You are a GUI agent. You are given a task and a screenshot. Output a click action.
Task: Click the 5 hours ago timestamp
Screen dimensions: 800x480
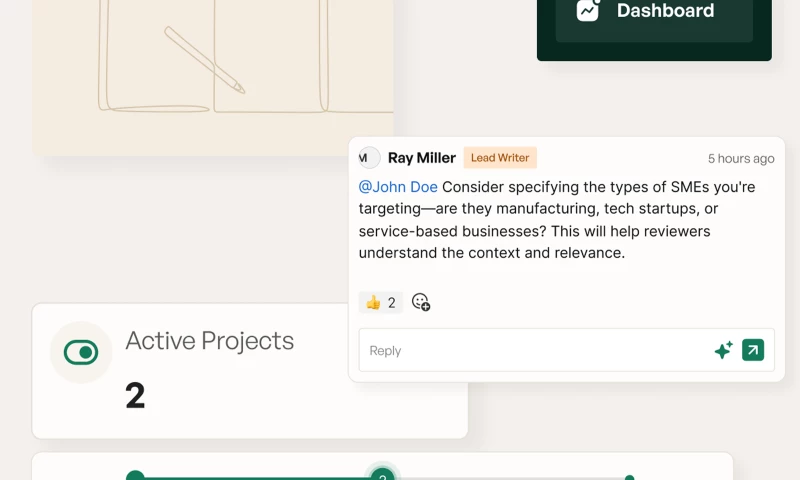point(741,159)
